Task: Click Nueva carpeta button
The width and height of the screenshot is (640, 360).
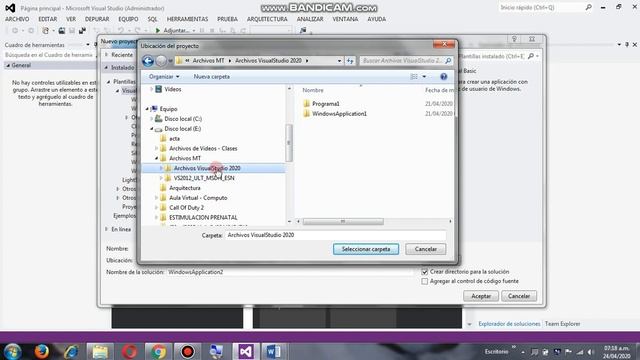Action: point(211,77)
